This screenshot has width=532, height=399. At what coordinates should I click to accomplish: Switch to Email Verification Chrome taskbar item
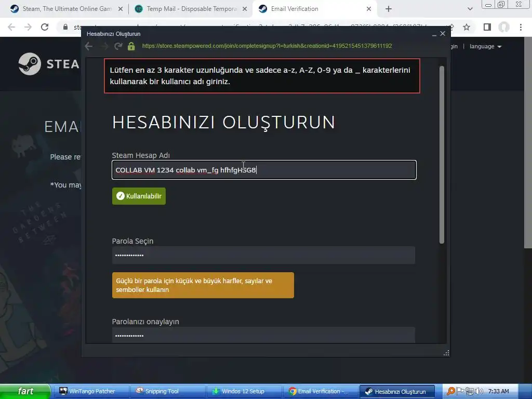pos(321,391)
